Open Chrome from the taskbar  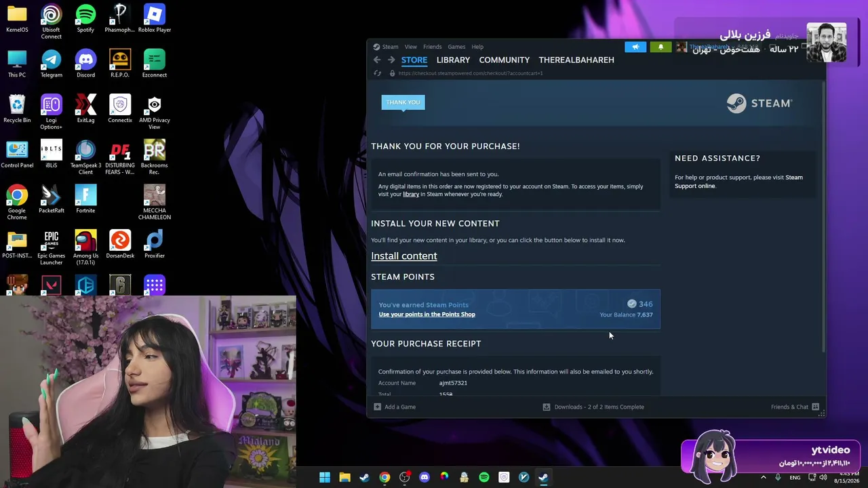tap(384, 477)
